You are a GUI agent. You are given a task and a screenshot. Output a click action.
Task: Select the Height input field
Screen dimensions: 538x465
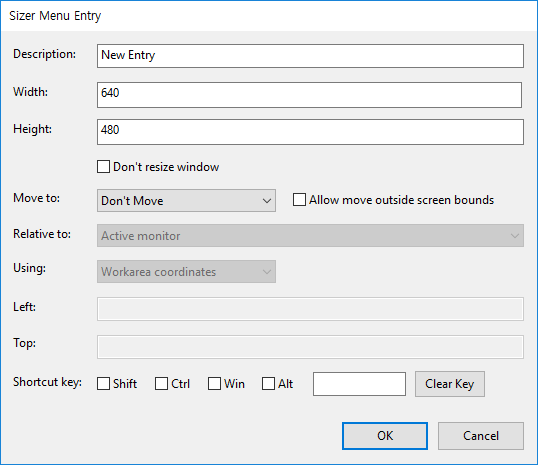point(310,132)
